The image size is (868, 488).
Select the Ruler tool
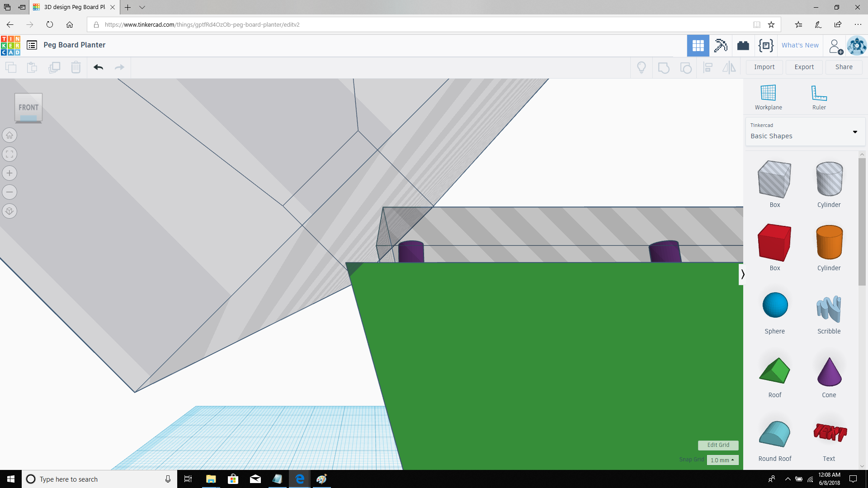(819, 96)
